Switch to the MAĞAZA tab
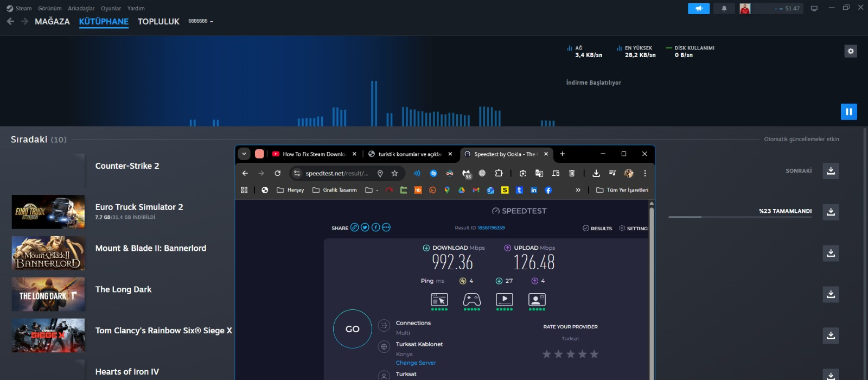The width and height of the screenshot is (868, 380). point(52,21)
